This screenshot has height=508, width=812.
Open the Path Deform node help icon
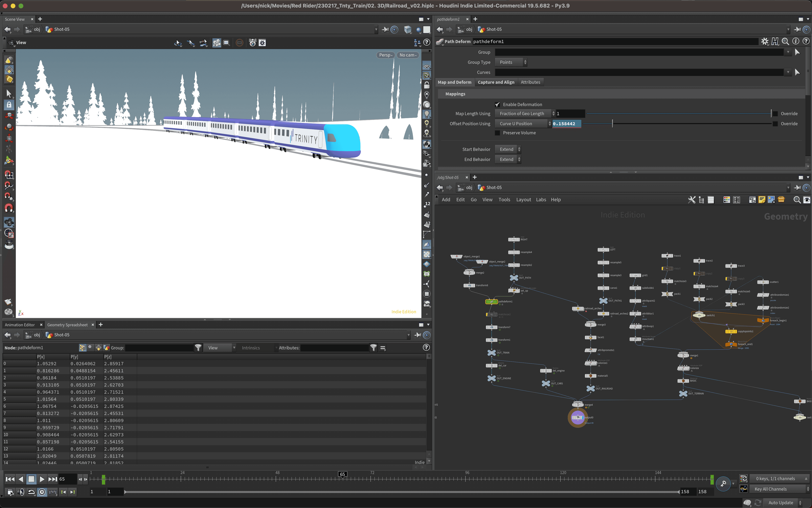pyautogui.click(x=806, y=41)
